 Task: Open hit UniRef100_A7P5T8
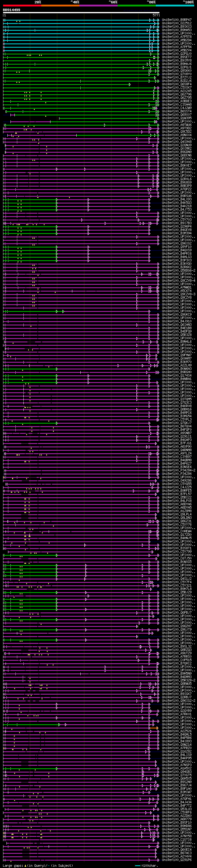[x=177, y=37]
